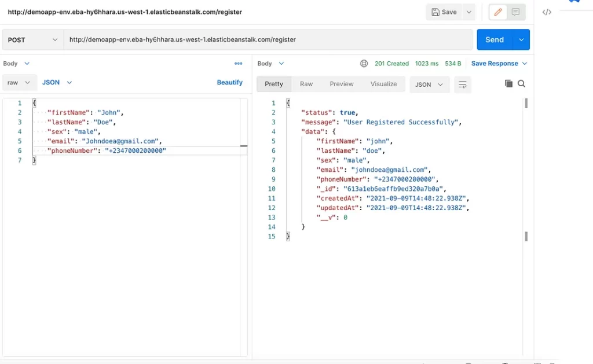Click the blue Send button
This screenshot has height=364, width=593.
click(x=494, y=40)
